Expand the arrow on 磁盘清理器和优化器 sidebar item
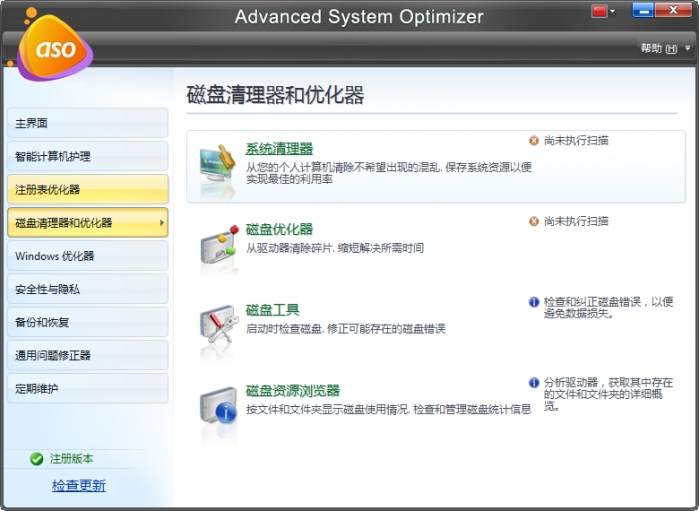Viewport: 699px width, 511px height. pos(162,223)
